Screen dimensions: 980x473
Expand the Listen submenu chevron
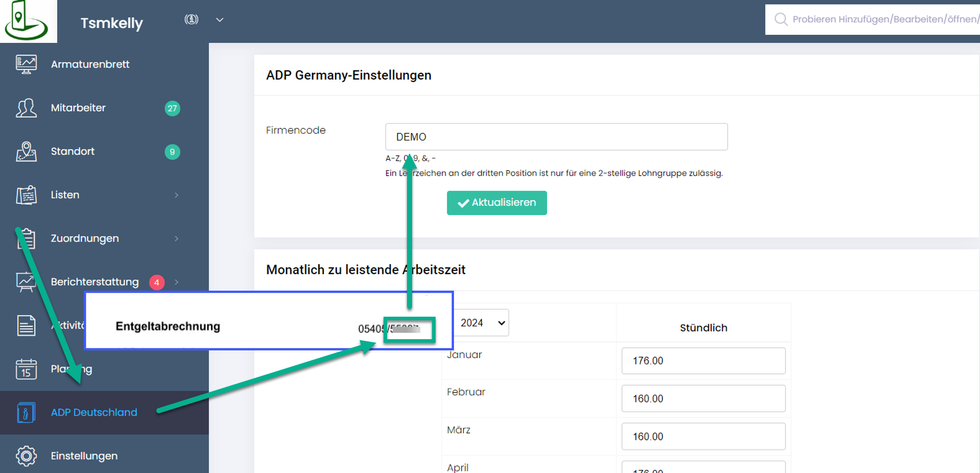177,195
